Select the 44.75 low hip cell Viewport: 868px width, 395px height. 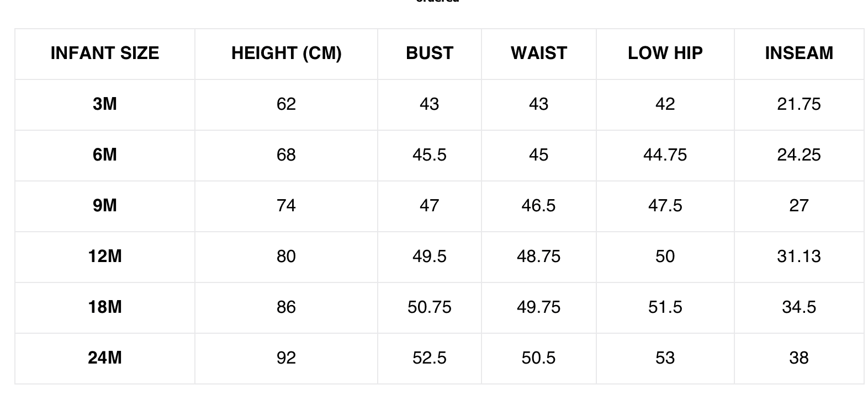(x=665, y=155)
